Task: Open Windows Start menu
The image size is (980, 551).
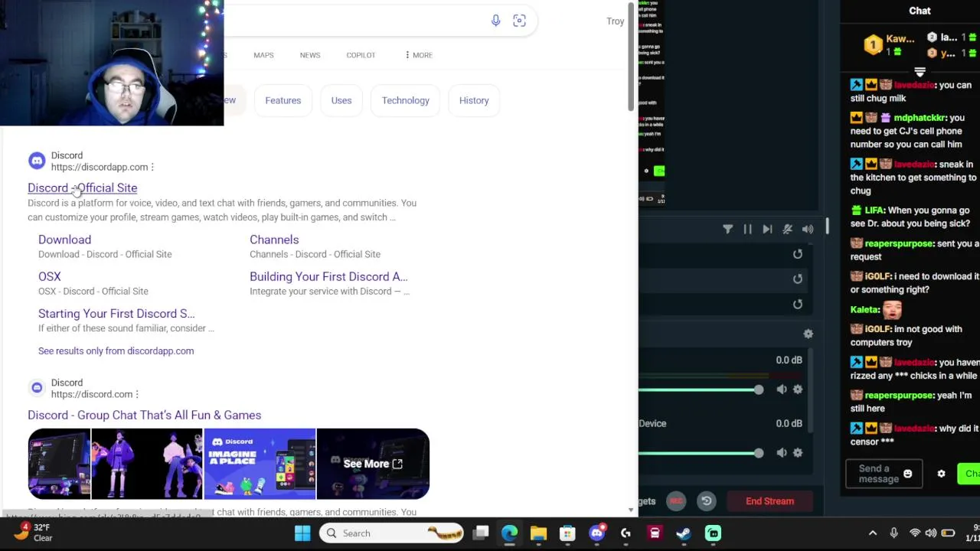Action: (302, 533)
